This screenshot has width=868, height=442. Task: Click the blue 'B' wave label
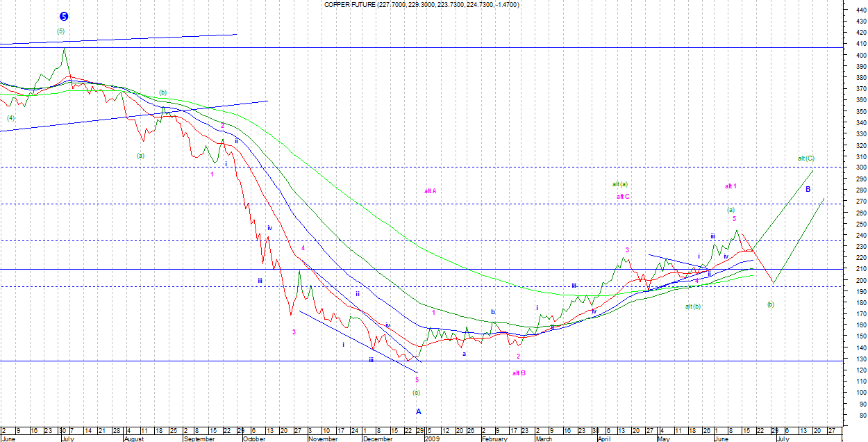pos(808,189)
